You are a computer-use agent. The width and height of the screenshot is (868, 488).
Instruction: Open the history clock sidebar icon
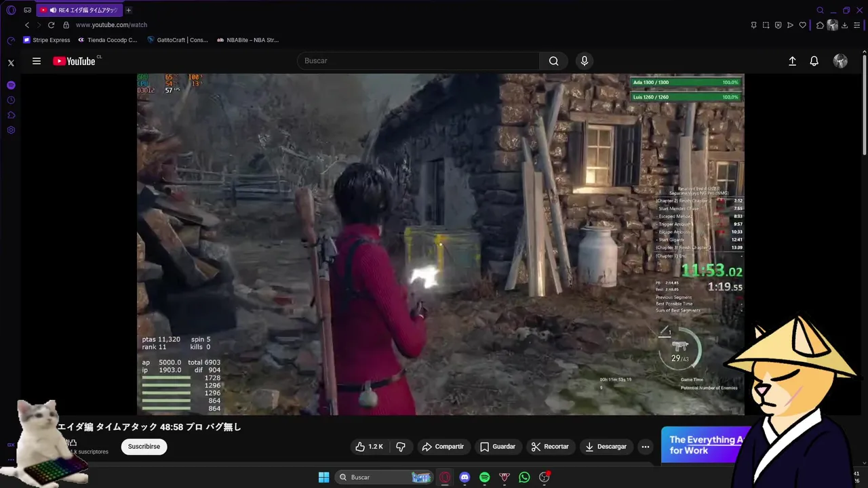pyautogui.click(x=11, y=100)
